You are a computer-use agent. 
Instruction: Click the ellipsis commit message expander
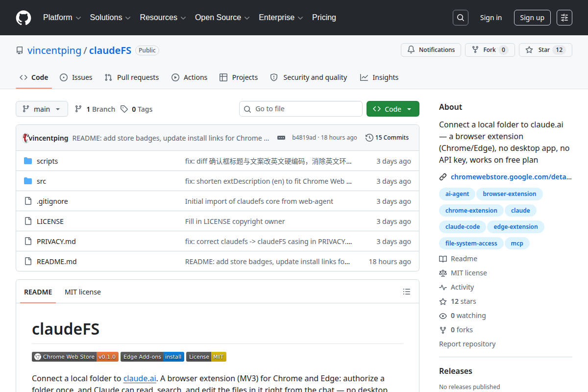(x=281, y=138)
